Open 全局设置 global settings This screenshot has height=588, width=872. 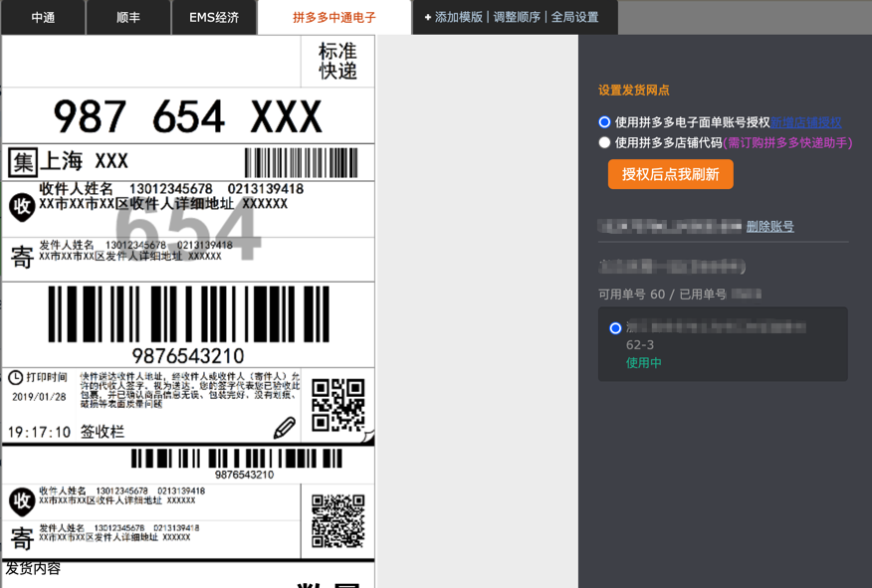pyautogui.click(x=575, y=17)
